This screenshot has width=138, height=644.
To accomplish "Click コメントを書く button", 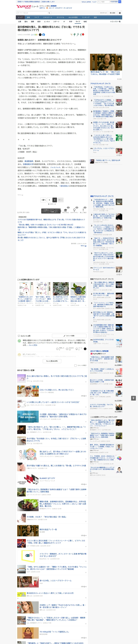I will (69, 336).
